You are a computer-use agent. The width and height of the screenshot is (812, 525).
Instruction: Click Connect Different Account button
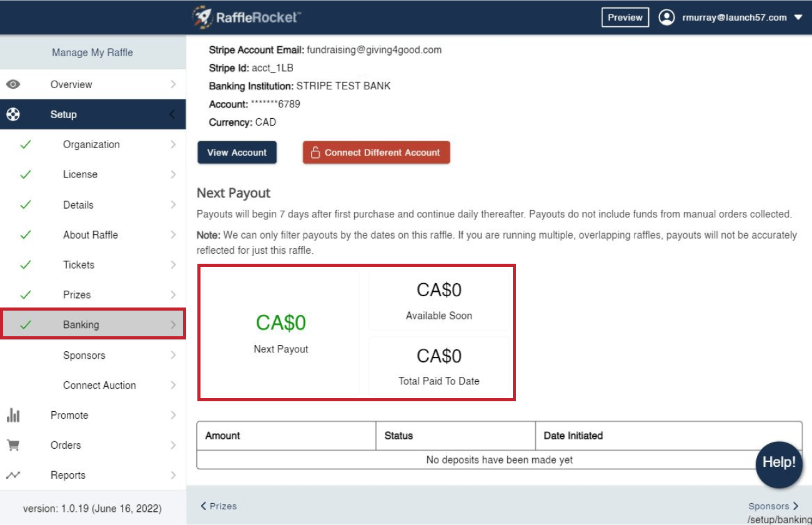click(376, 152)
